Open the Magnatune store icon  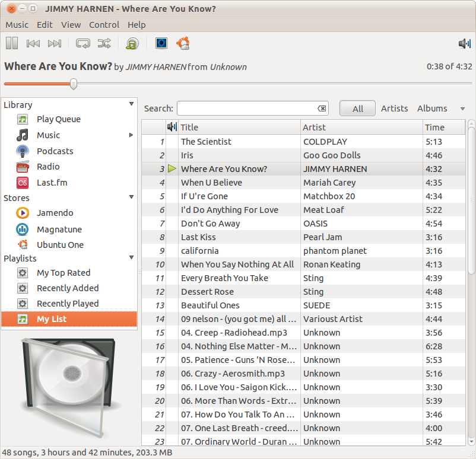pos(23,230)
